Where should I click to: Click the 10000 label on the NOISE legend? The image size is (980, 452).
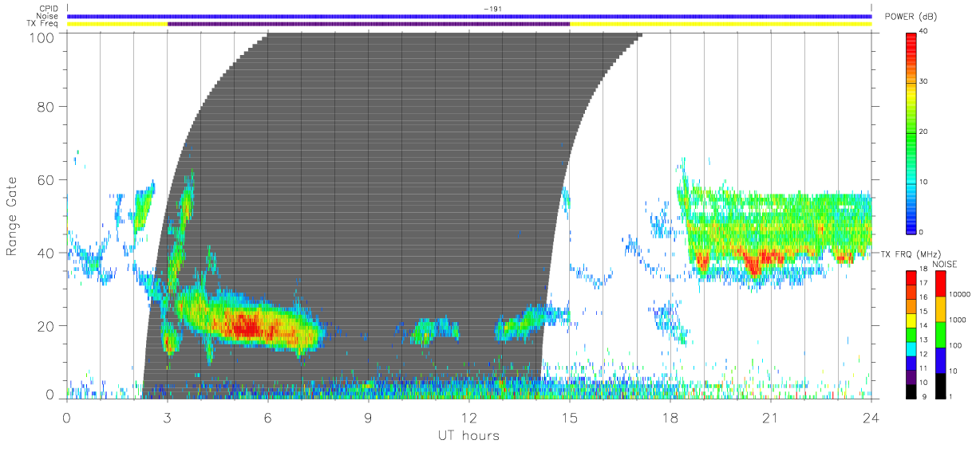pyautogui.click(x=960, y=295)
